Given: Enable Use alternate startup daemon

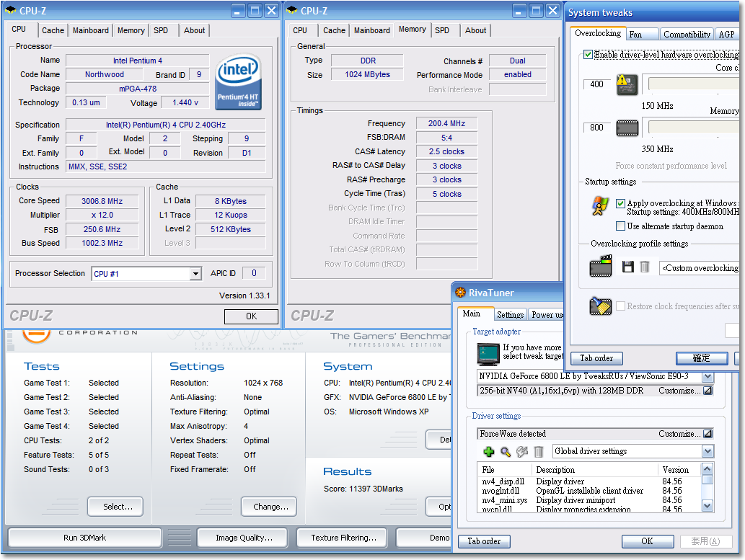Looking at the screenshot, I should (x=620, y=226).
